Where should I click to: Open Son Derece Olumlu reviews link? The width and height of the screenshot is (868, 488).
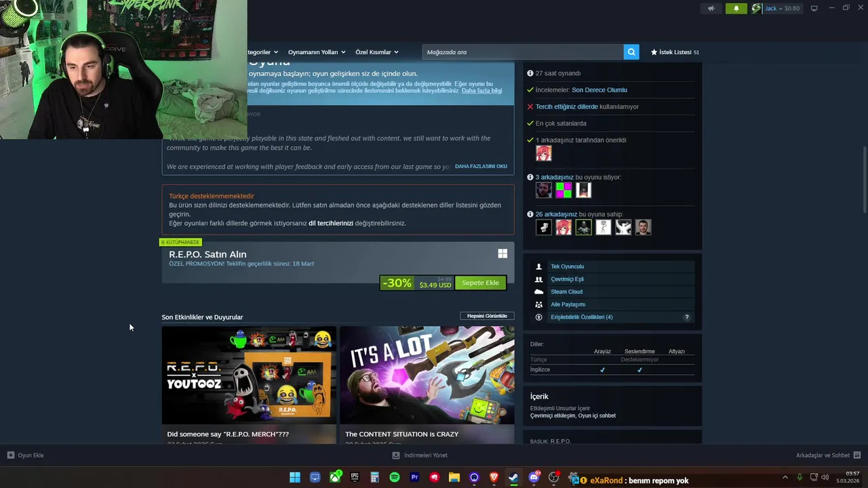coord(599,89)
